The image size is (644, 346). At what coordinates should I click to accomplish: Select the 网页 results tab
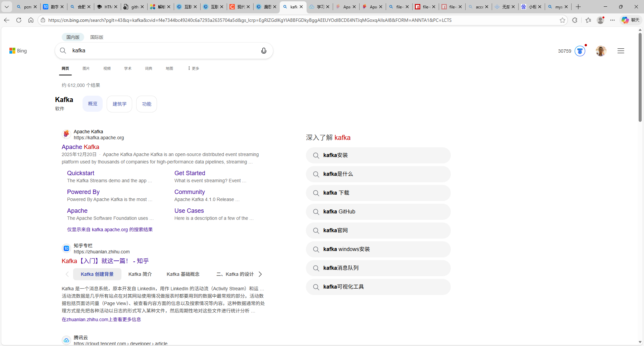point(65,68)
